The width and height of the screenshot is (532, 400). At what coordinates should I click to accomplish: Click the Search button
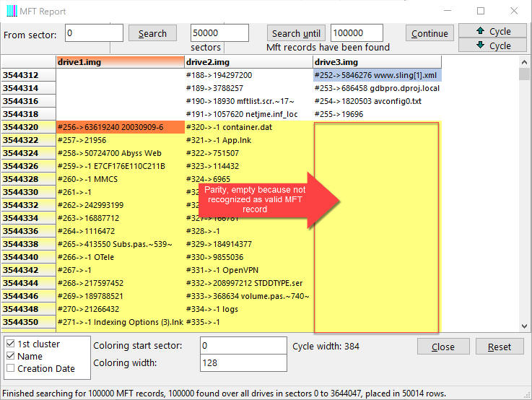152,33
